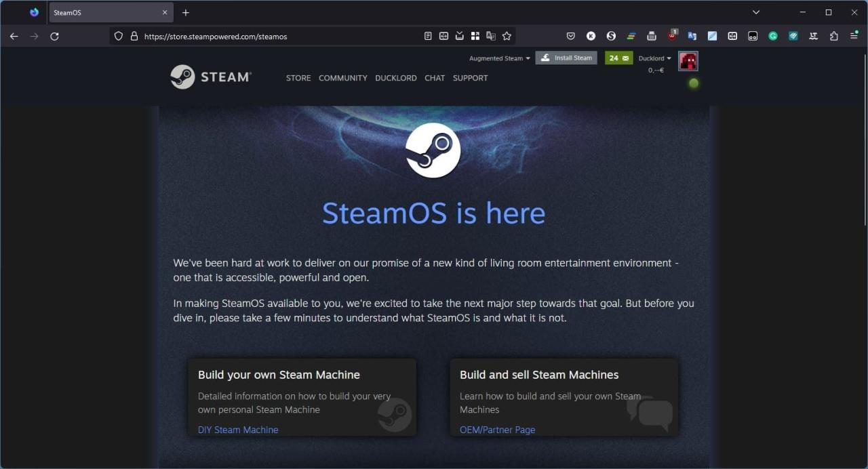Open the DUCKLORD menu

396,78
